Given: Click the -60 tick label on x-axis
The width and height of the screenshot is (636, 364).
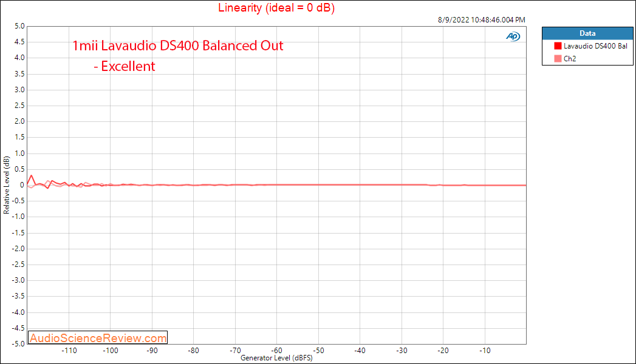Looking at the screenshot, I should click(276, 351).
